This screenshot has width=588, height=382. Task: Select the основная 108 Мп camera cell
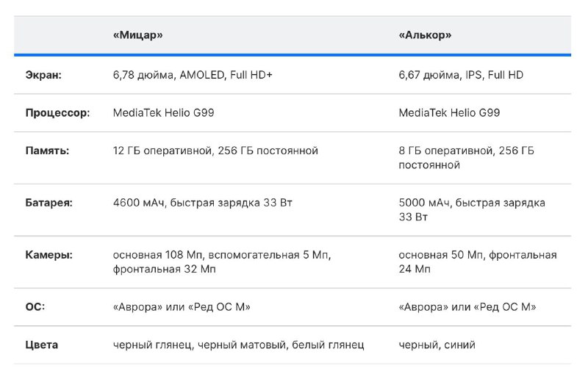222,262
